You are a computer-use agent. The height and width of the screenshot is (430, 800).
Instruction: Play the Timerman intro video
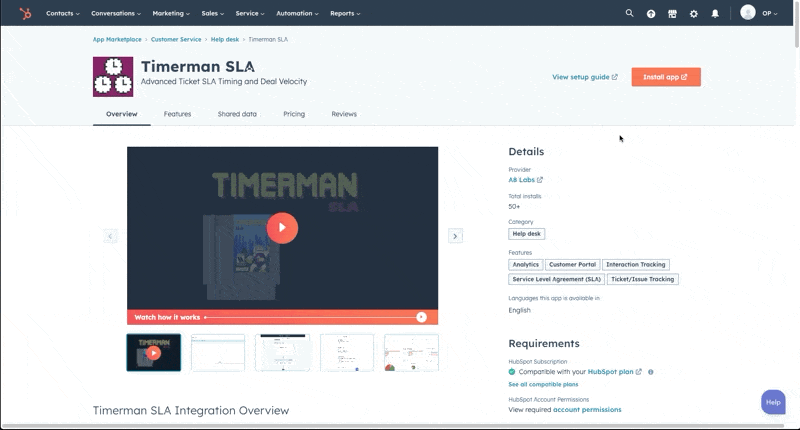282,228
